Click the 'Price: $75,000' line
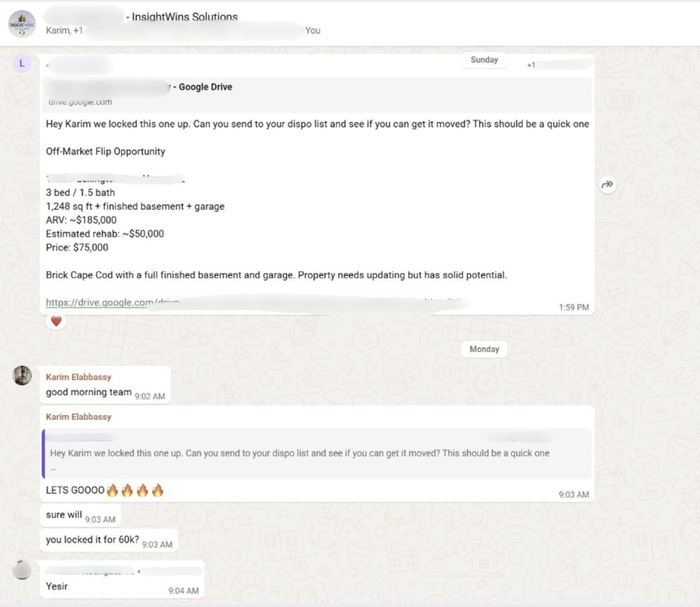This screenshot has height=607, width=700. [77, 248]
